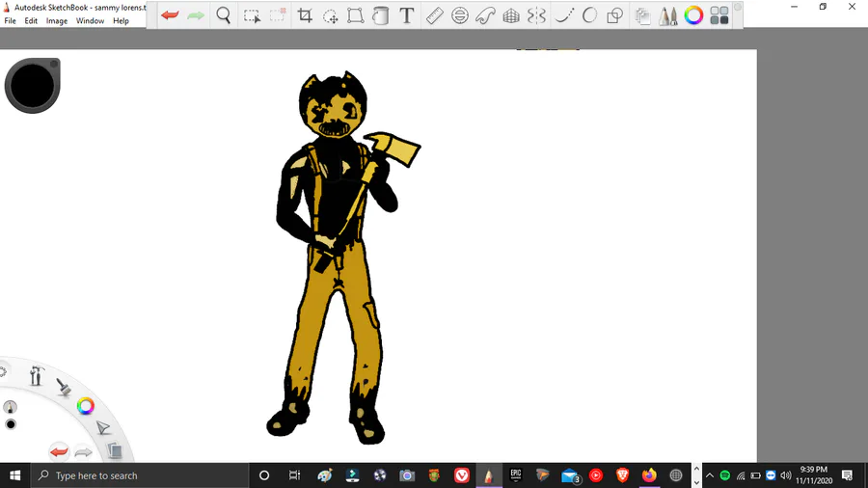
Task: Open Epic Games launcher from taskbar
Action: pyautogui.click(x=516, y=475)
